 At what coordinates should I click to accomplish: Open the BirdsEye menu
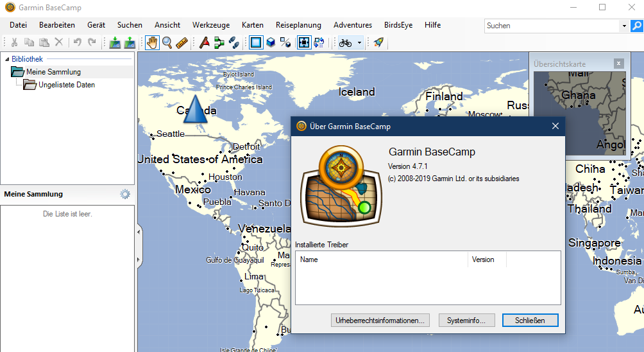coord(398,25)
